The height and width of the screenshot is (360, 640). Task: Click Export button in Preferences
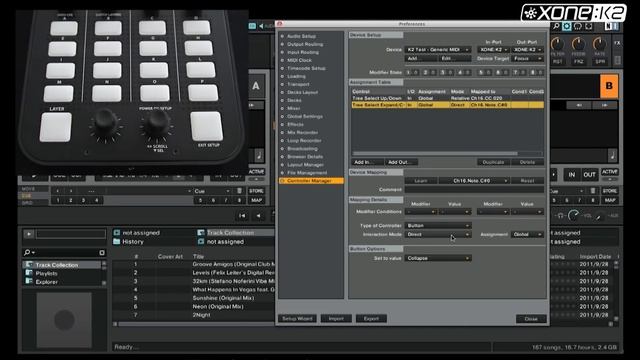point(371,318)
